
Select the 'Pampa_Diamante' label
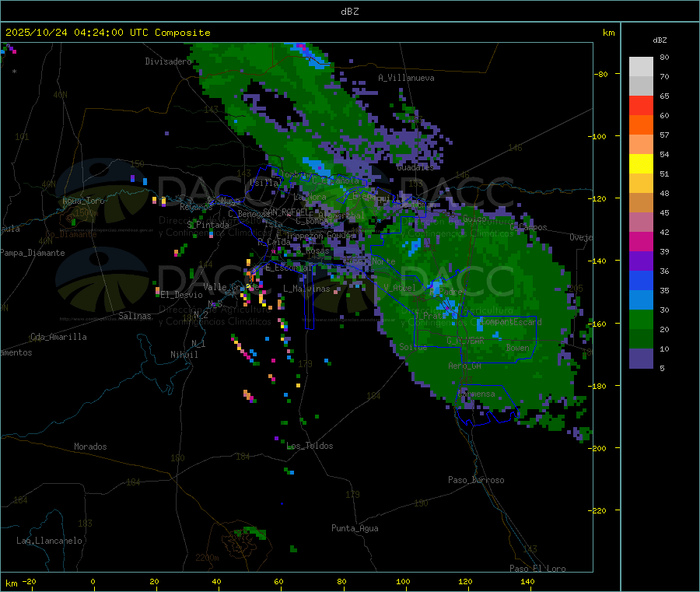(x=33, y=253)
